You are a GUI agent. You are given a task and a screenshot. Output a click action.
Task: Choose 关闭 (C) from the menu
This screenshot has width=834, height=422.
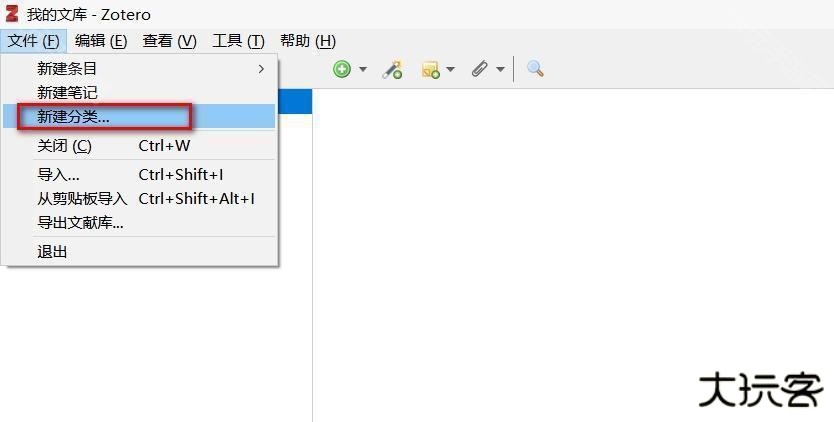coord(139,145)
